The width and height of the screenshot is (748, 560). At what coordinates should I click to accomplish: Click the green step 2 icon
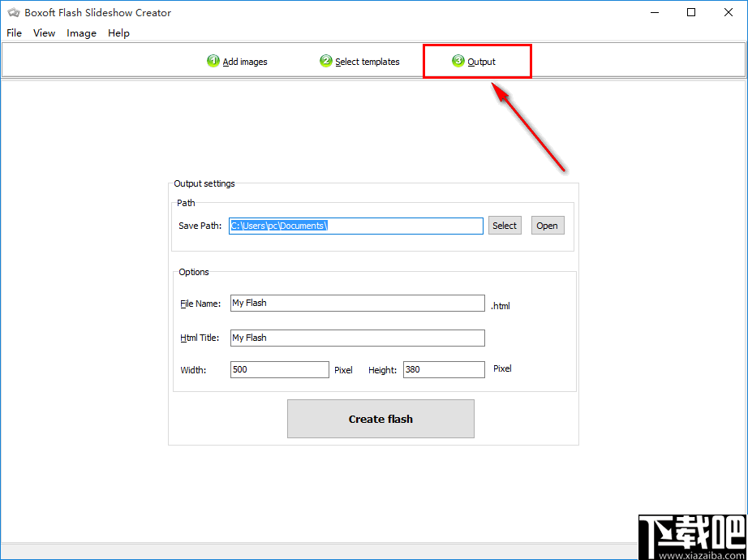pyautogui.click(x=325, y=61)
